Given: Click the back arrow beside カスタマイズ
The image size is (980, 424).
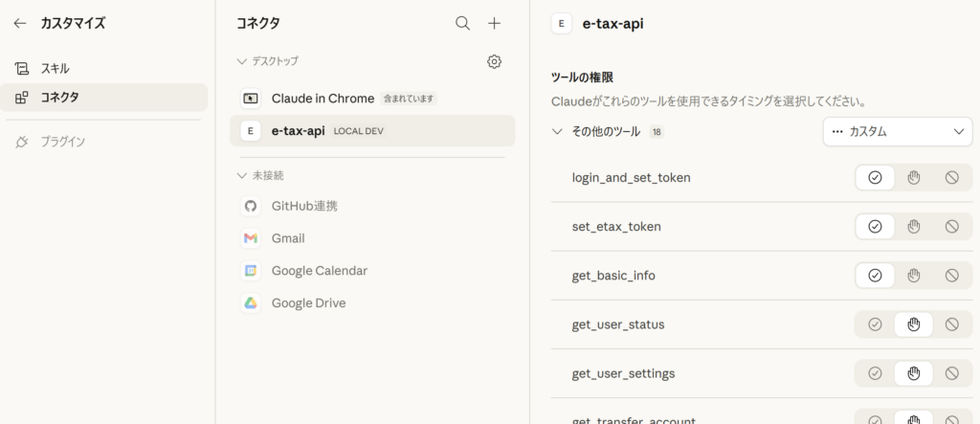Looking at the screenshot, I should coord(20,23).
